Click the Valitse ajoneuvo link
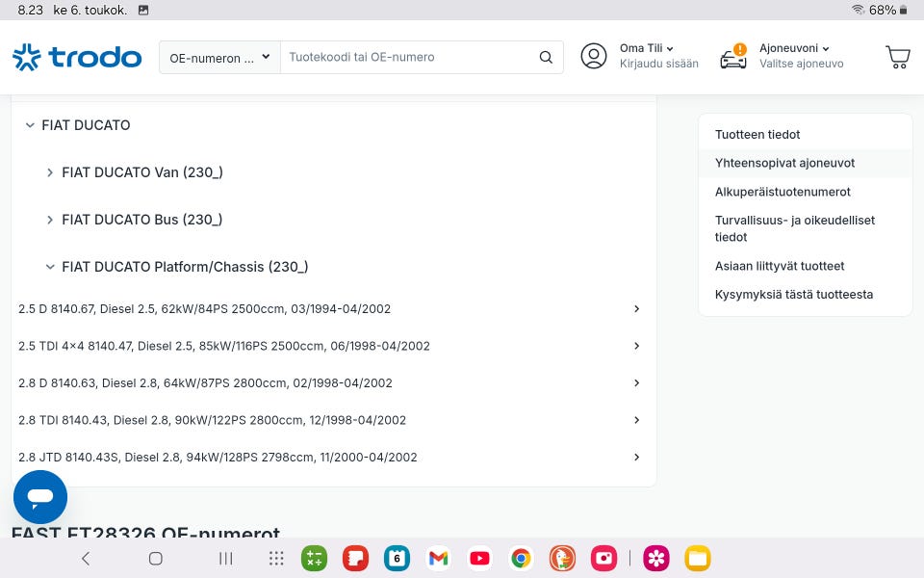The width and height of the screenshot is (924, 578). tap(802, 64)
